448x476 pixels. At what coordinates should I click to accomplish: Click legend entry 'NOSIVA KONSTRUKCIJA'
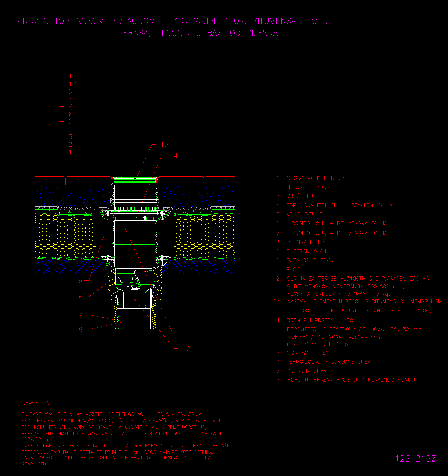click(x=315, y=178)
